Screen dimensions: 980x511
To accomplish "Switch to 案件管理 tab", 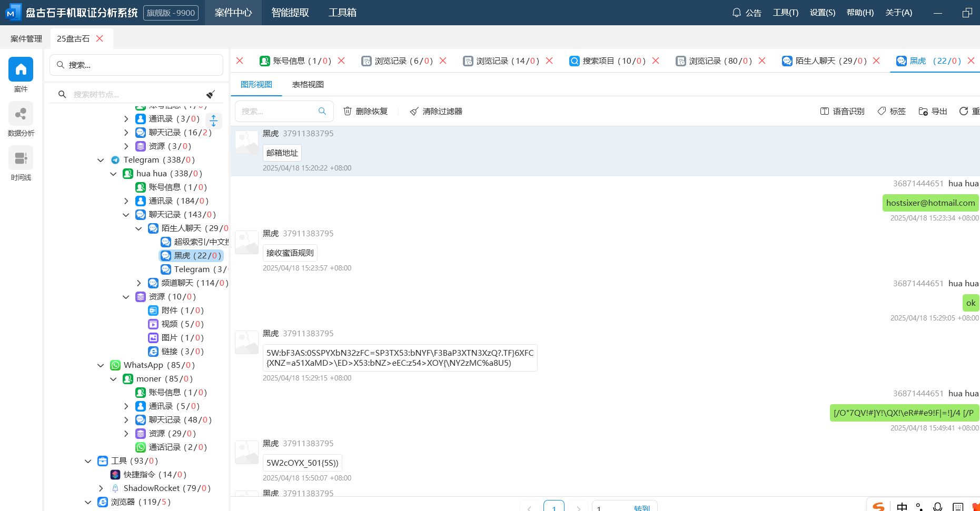I will tap(26, 39).
